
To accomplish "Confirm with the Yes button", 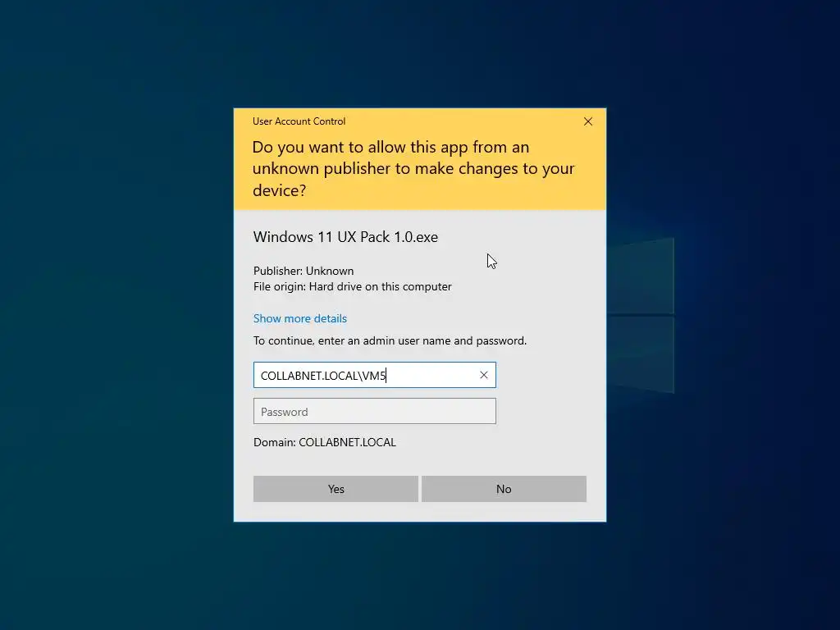I will 336,489.
